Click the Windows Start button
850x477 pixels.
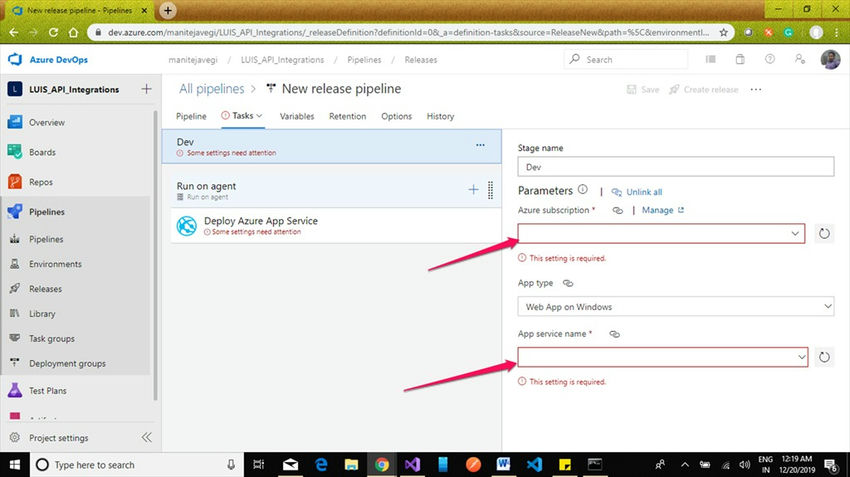click(15, 465)
